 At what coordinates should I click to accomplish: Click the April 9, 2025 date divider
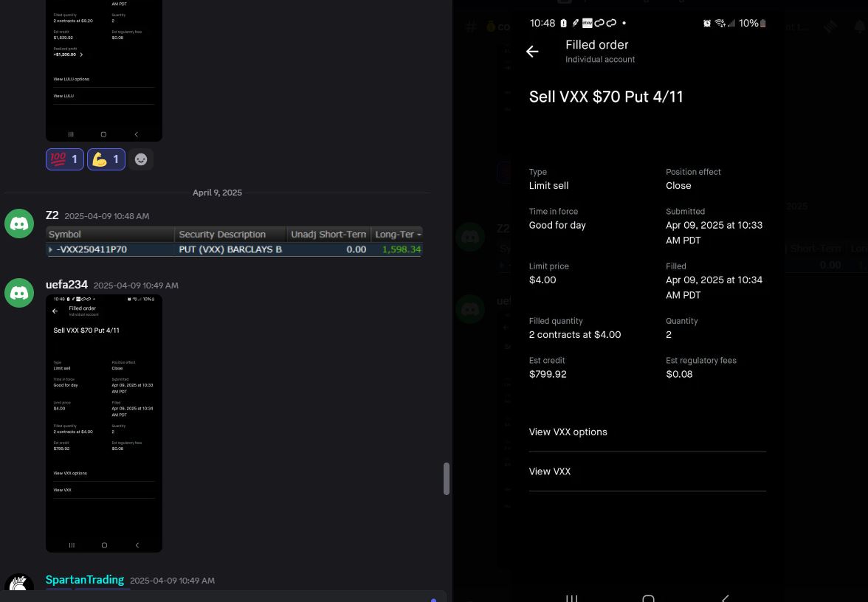click(x=217, y=193)
